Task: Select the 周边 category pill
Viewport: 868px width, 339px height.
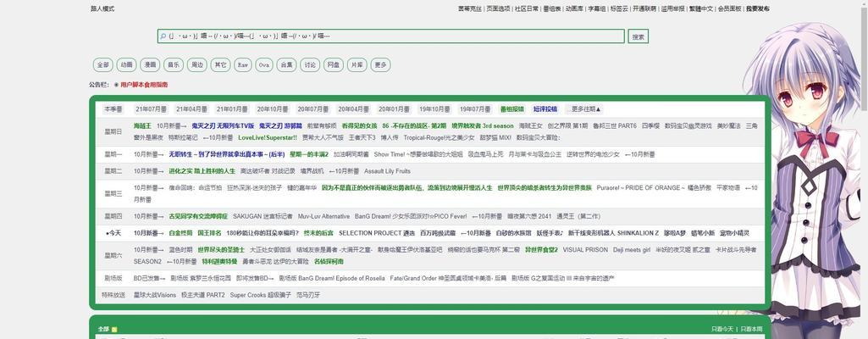Action: point(197,64)
